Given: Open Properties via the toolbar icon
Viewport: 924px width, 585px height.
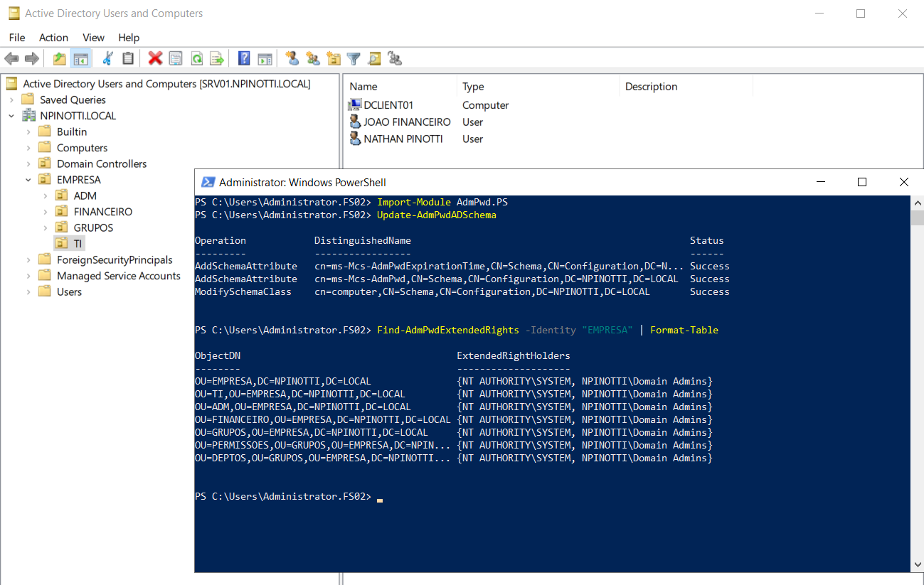Looking at the screenshot, I should tap(176, 58).
